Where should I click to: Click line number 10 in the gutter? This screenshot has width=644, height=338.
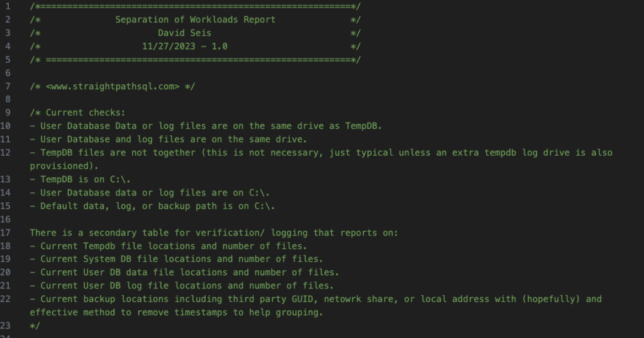pos(6,126)
